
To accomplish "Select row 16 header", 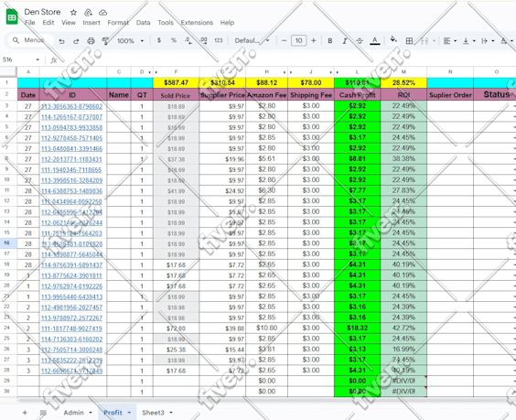I will tap(7, 243).
